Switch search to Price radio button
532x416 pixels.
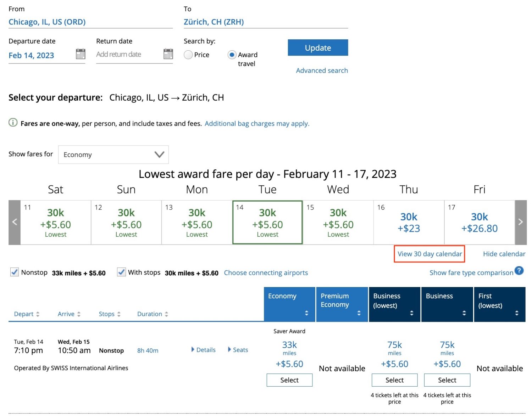188,55
